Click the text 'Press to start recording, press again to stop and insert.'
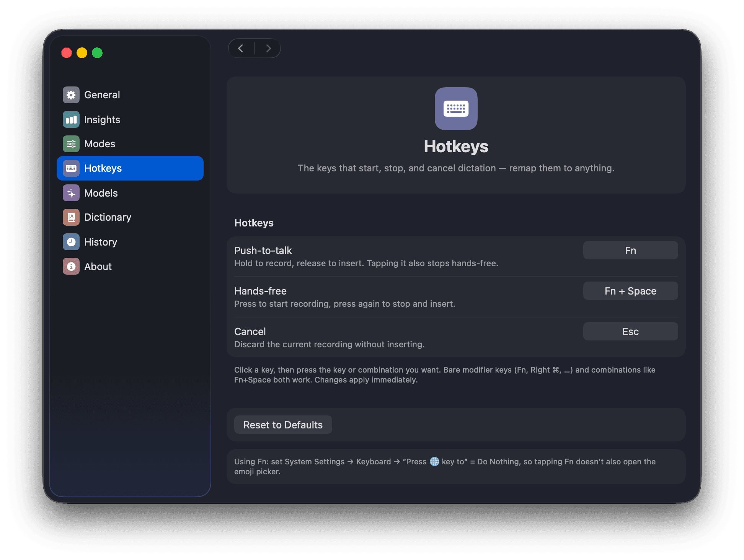The height and width of the screenshot is (560, 744). (x=345, y=304)
